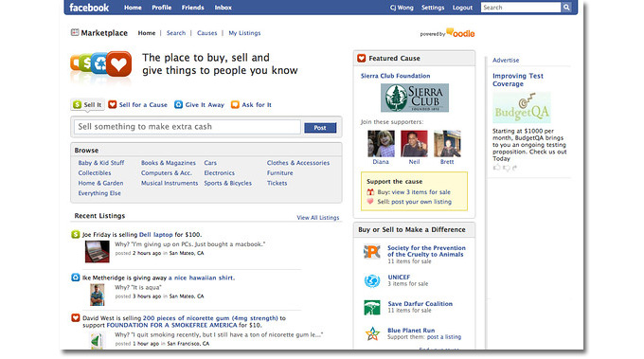Open Friends in the top bar

[192, 8]
